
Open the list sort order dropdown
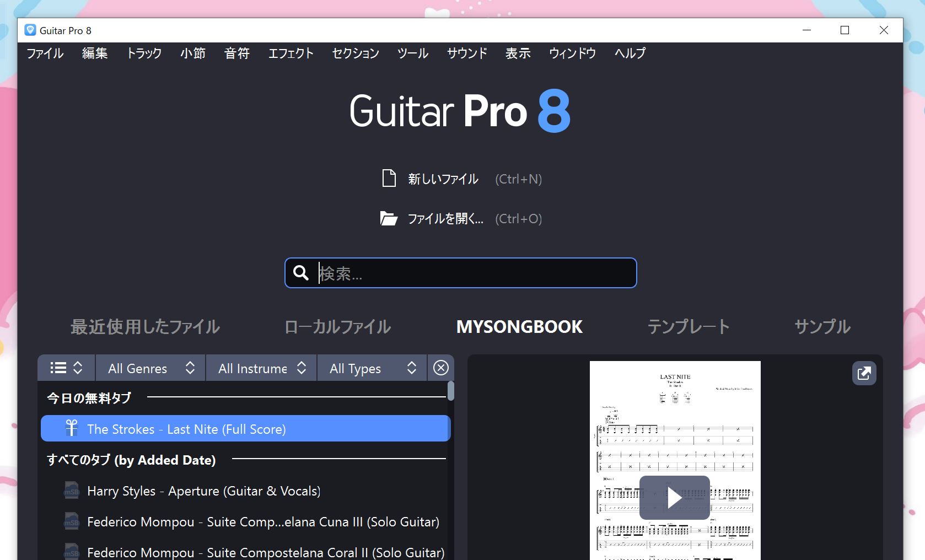[66, 368]
